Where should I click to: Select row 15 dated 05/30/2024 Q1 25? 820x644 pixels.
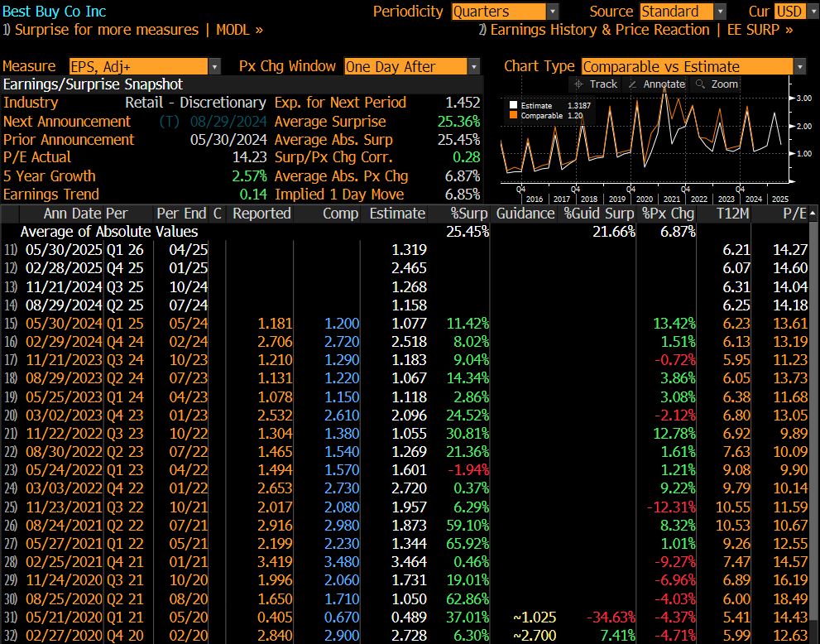(405, 324)
